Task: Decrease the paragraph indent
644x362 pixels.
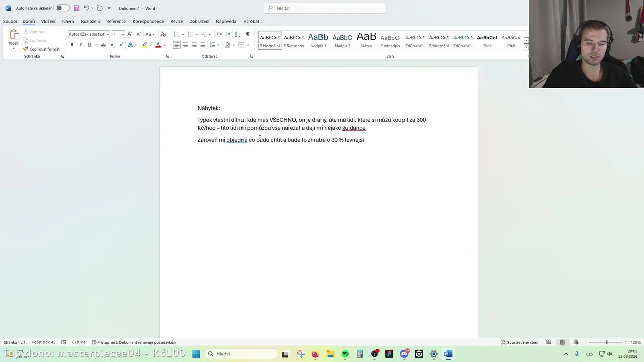Action: click(x=219, y=34)
